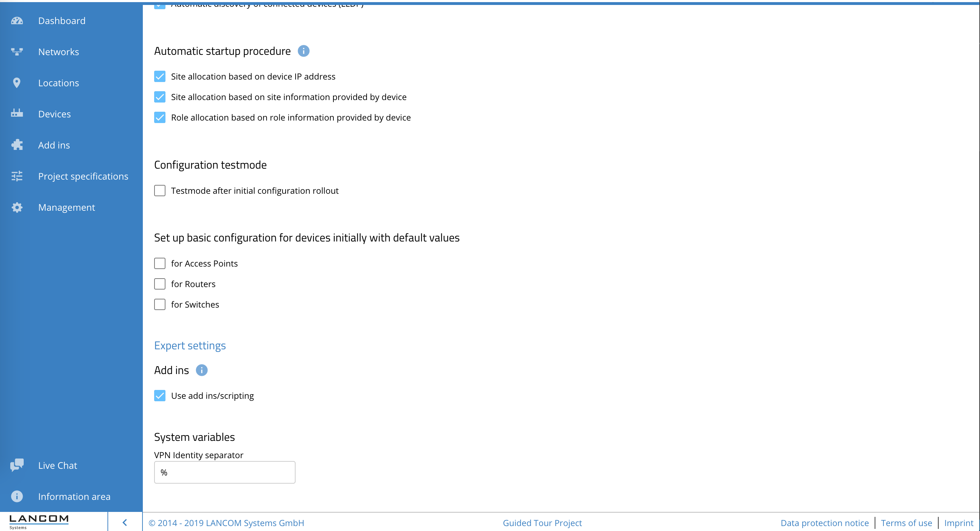Image resolution: width=980 pixels, height=531 pixels.
Task: Click the Devices icon in sidebar
Action: click(x=17, y=113)
